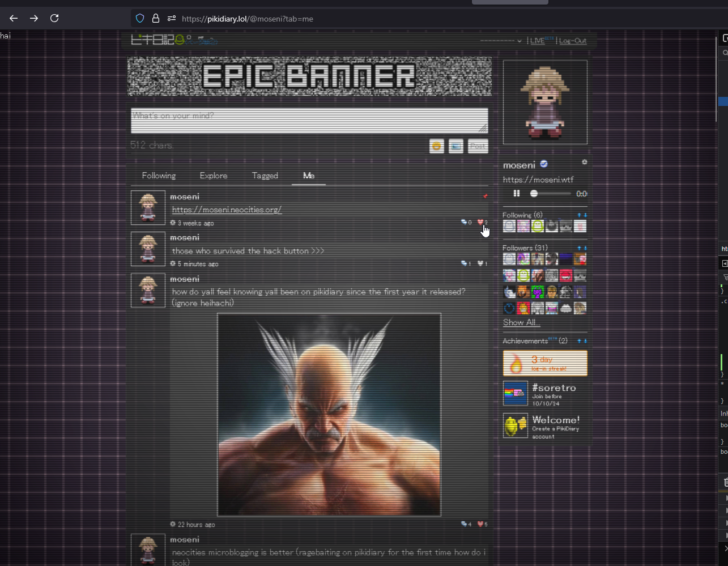Click the 'Welcome!' achievement badge
This screenshot has height=566, width=728.
(x=545, y=425)
